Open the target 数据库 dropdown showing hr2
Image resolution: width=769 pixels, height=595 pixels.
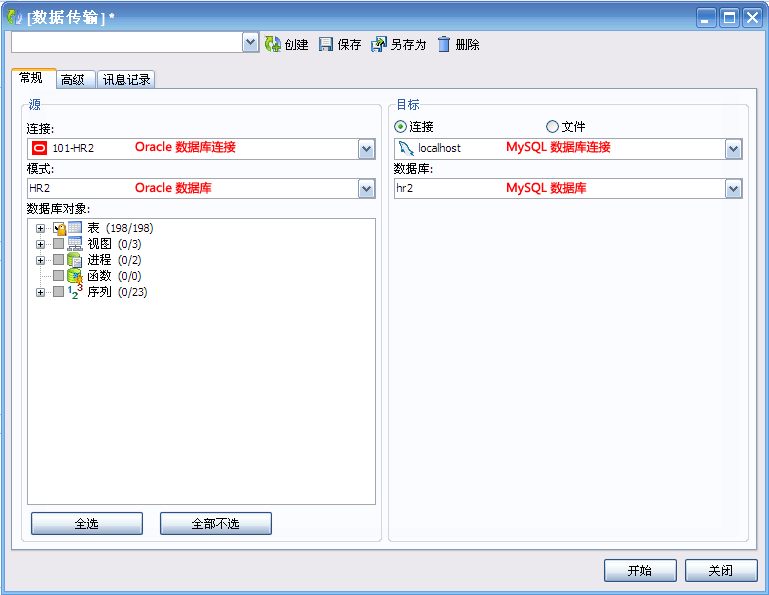[733, 188]
